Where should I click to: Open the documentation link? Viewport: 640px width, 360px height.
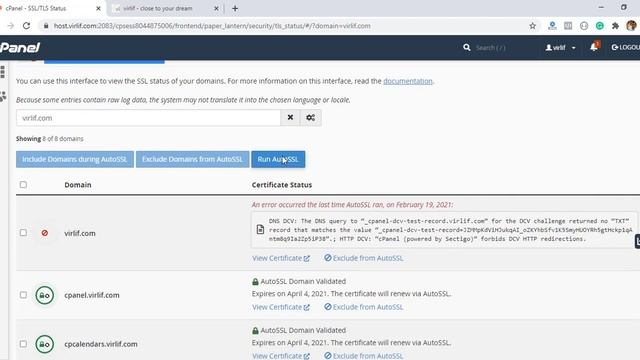tap(407, 81)
